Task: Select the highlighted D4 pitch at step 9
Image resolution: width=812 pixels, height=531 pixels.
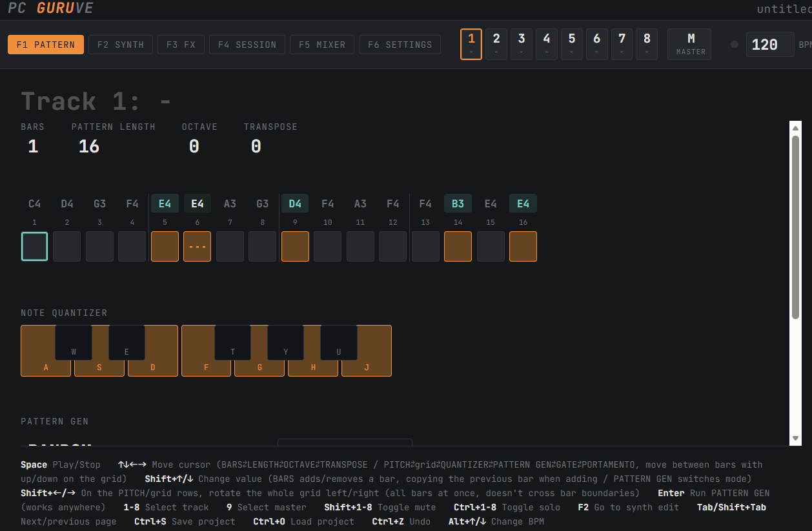Action: click(295, 203)
